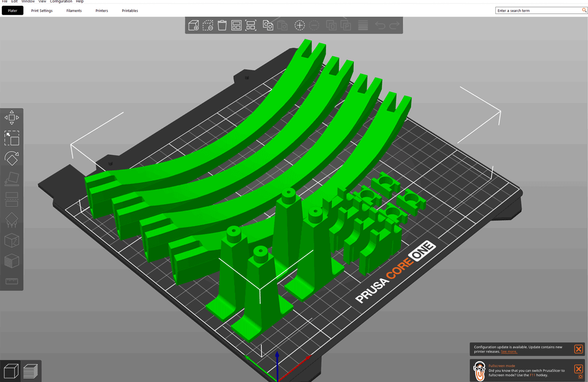
Task: Open the Window menu
Action: coord(28,2)
